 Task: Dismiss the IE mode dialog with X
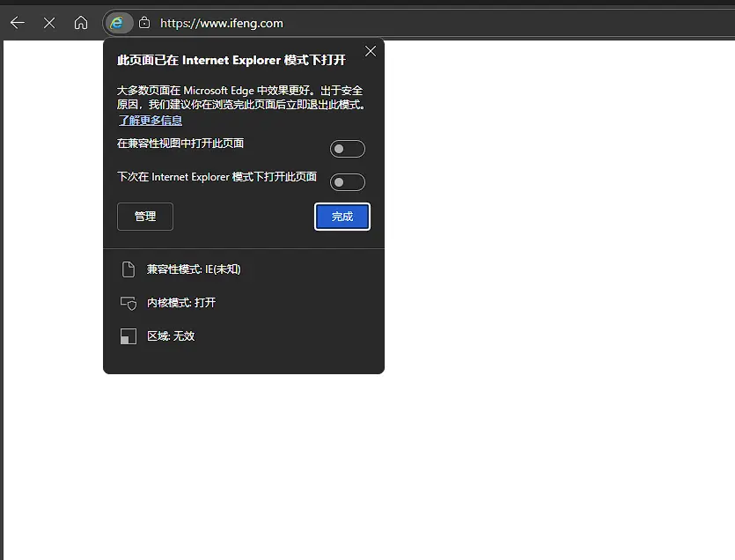tap(370, 51)
